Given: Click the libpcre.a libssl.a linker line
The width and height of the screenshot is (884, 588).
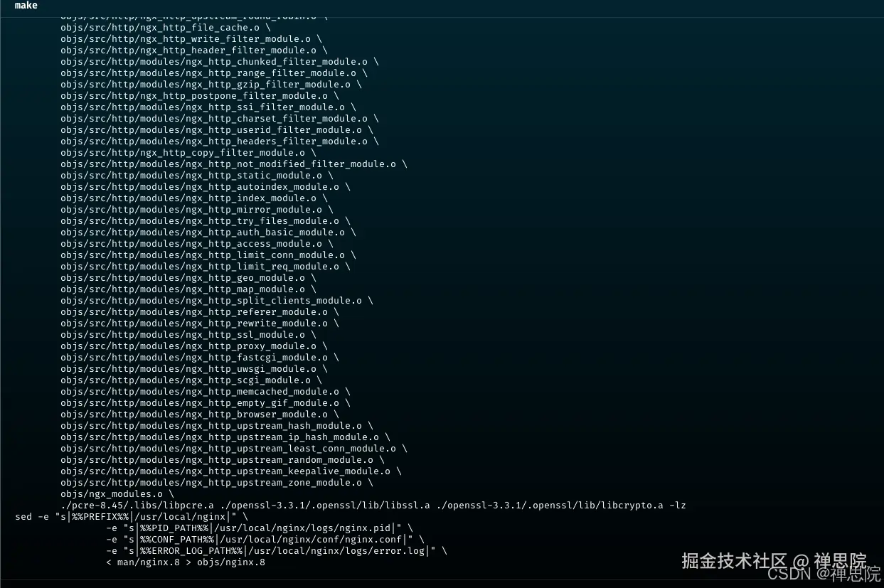Looking at the screenshot, I should click(373, 506).
